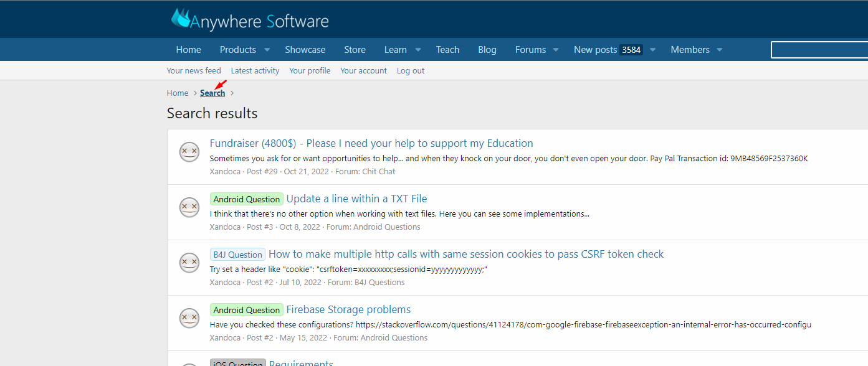This screenshot has height=366, width=868.
Task: Click B4J Question tag
Action: [x=237, y=255]
